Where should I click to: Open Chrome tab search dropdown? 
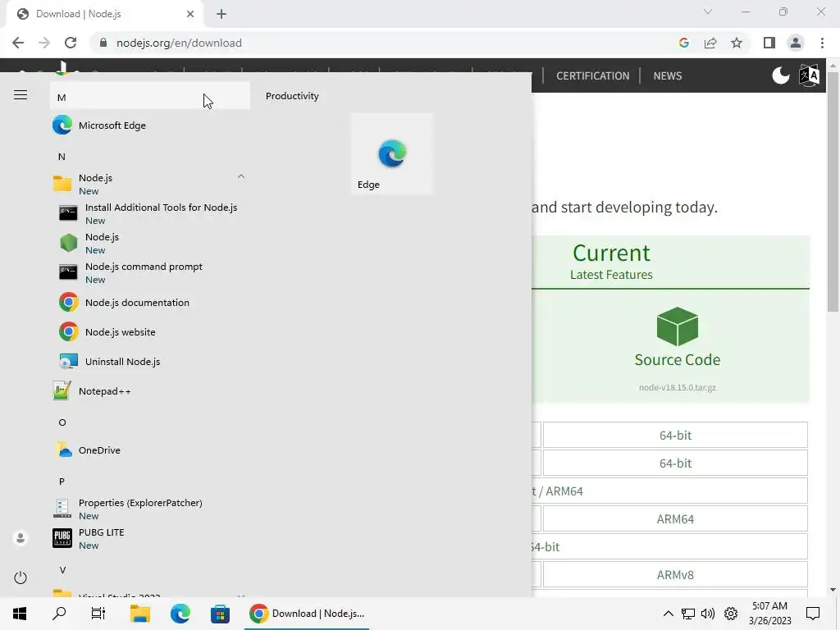click(x=708, y=11)
